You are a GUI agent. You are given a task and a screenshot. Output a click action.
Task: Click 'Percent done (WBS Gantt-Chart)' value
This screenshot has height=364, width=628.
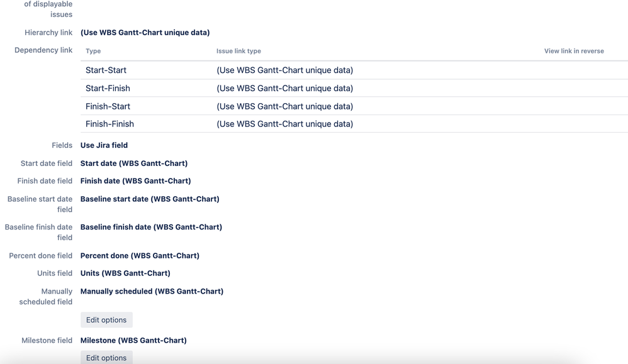[x=140, y=256]
